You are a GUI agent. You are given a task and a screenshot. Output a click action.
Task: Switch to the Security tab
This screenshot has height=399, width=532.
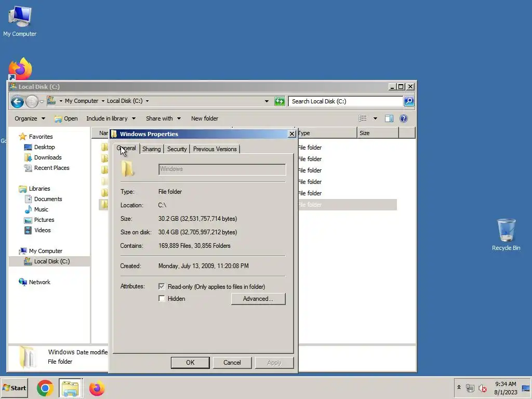coord(177,149)
